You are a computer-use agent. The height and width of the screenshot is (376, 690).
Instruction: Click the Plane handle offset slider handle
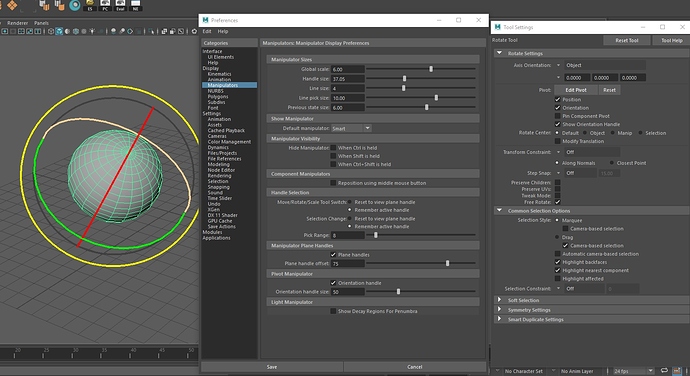coord(448,263)
